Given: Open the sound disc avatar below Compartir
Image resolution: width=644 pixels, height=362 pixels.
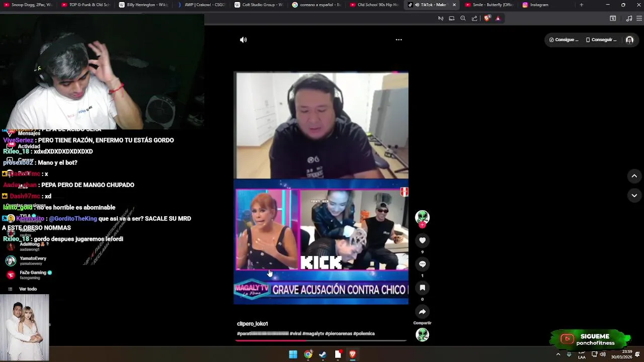Looking at the screenshot, I should tap(422, 335).
